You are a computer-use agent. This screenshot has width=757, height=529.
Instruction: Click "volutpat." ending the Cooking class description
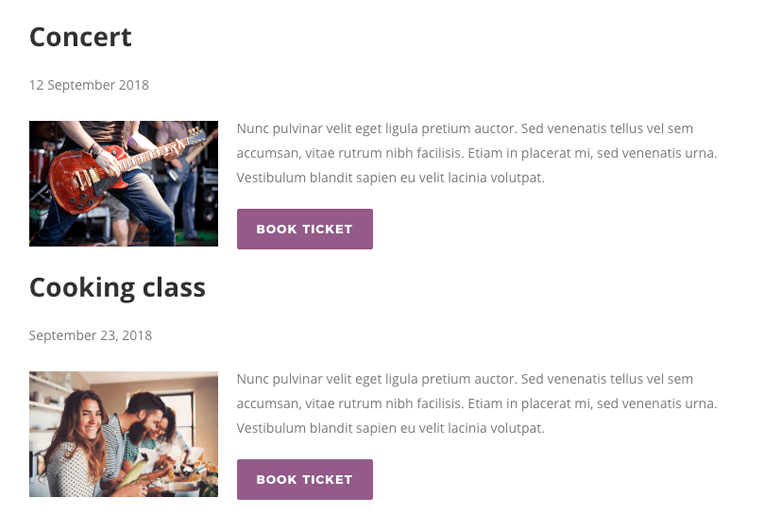[x=513, y=428]
